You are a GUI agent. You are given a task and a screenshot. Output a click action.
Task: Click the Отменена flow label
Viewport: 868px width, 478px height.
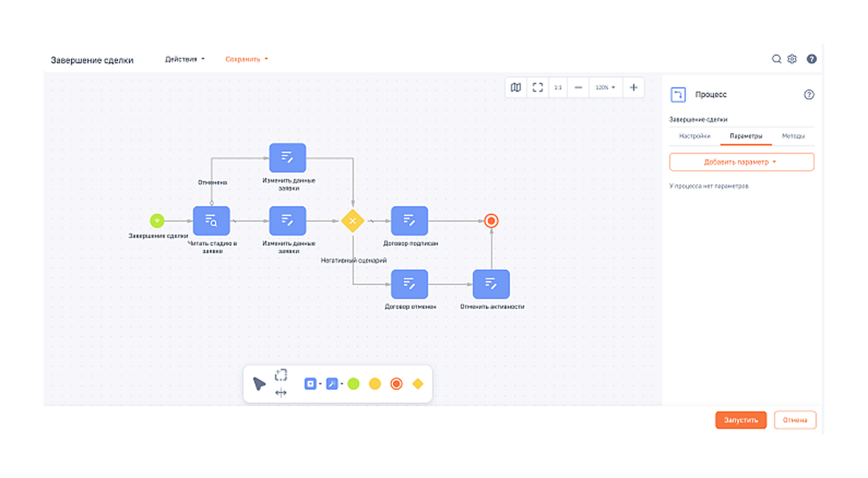(x=212, y=182)
